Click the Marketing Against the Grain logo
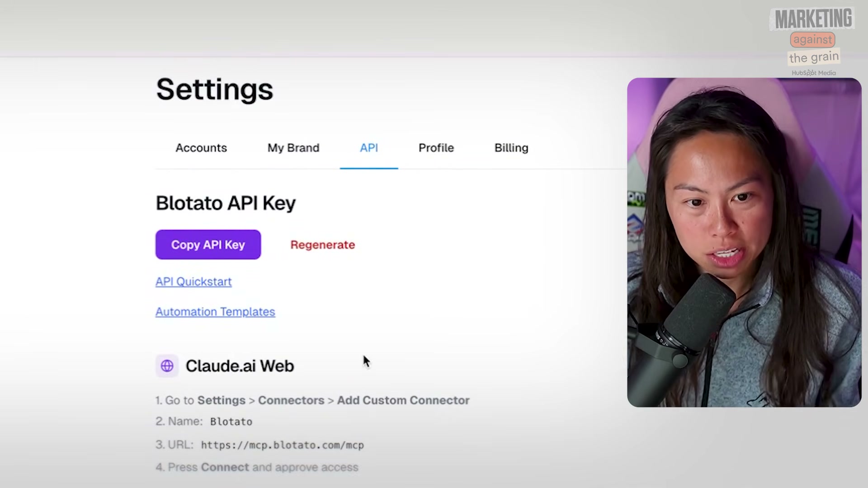 click(813, 42)
